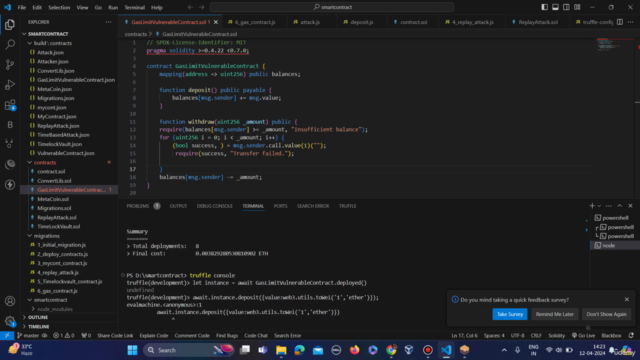
Task: Open MetaCoin.sol in the contracts folder
Action: click(53, 199)
